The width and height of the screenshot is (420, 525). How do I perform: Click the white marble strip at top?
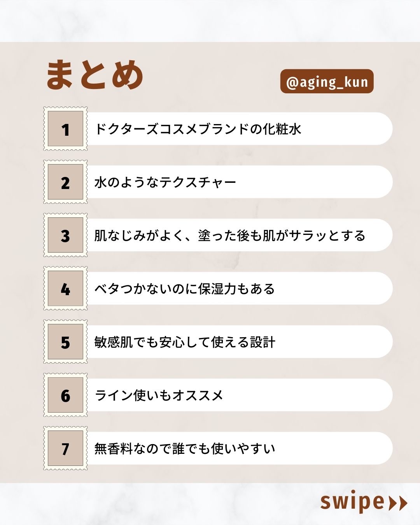210,20
